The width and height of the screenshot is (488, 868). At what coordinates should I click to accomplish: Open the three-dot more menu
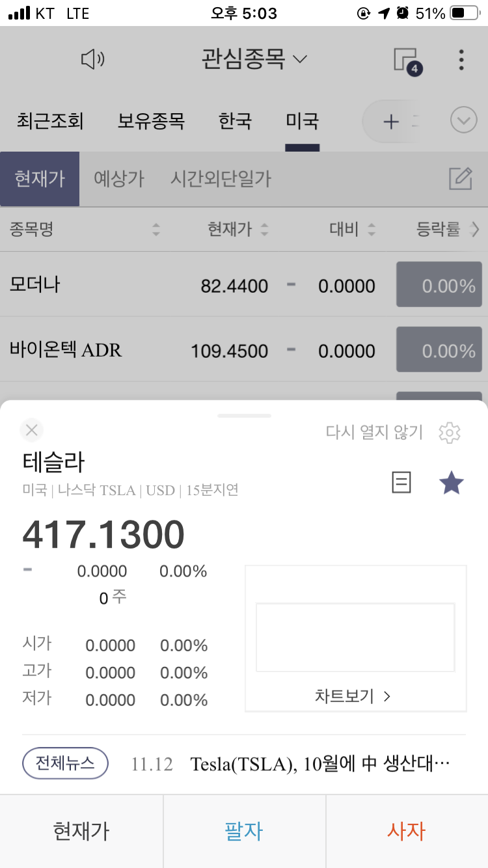(x=461, y=60)
